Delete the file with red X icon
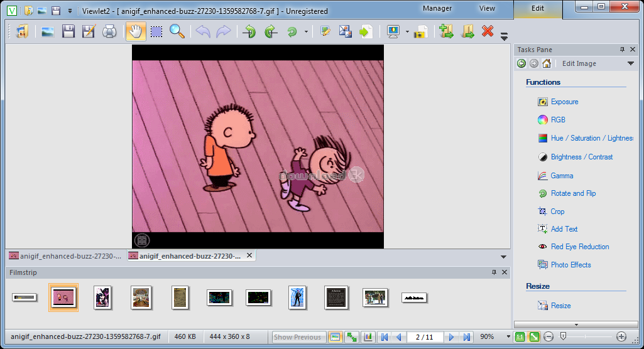This screenshot has width=644, height=349. pyautogui.click(x=488, y=31)
